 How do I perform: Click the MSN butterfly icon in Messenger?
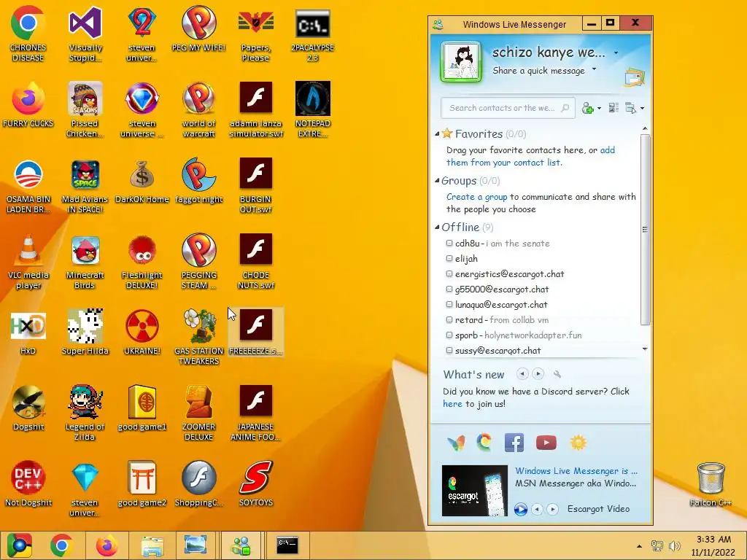point(455,443)
